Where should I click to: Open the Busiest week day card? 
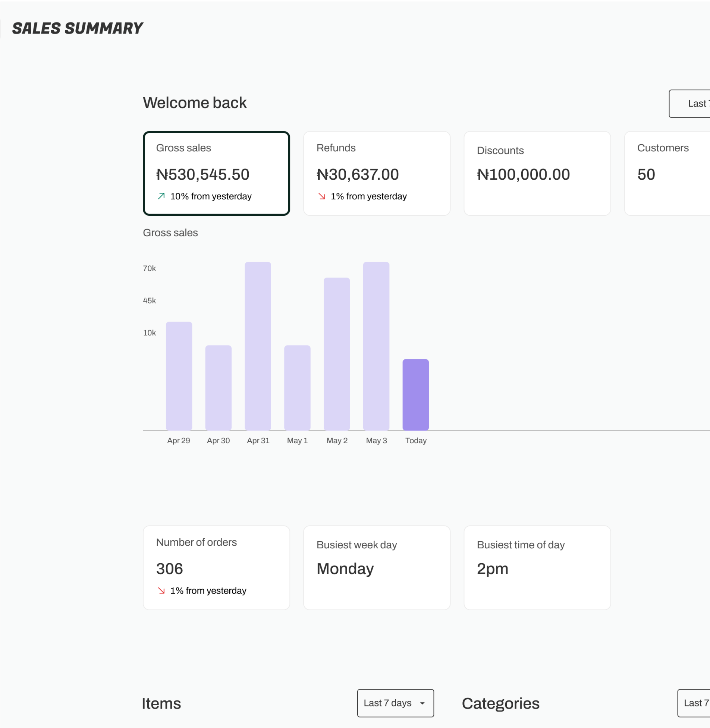[377, 568]
